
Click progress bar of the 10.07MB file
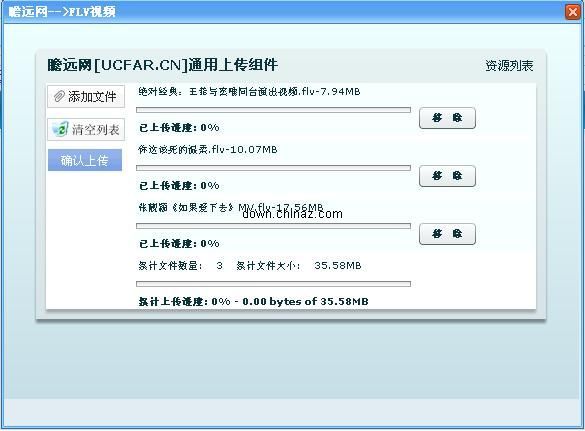click(x=273, y=168)
